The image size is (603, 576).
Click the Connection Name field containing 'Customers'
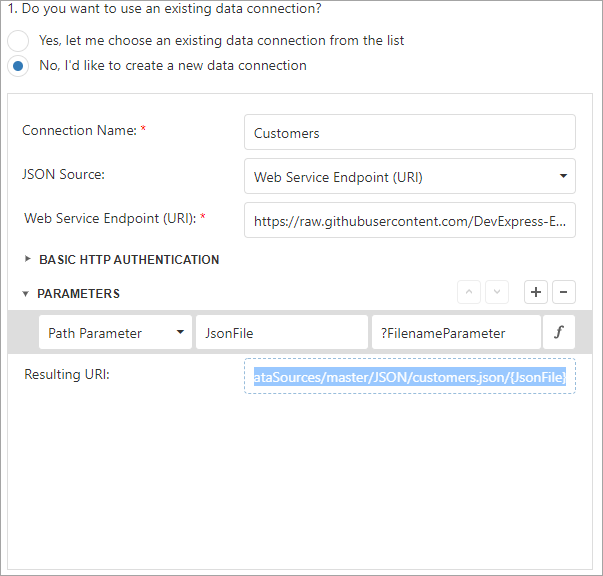pos(409,132)
